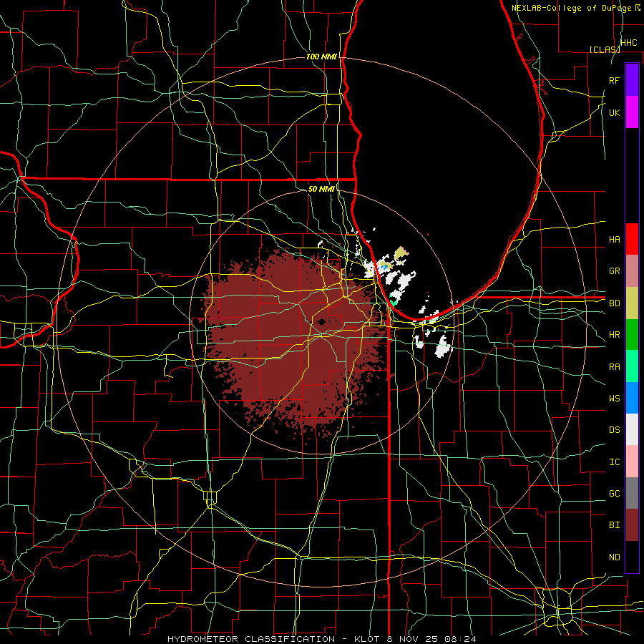644x644 pixels.
Task: Select the IC pink legend swatch
Action: pos(632,462)
